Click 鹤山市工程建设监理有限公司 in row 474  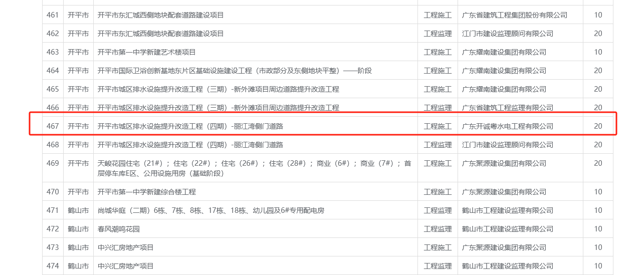coord(508,266)
